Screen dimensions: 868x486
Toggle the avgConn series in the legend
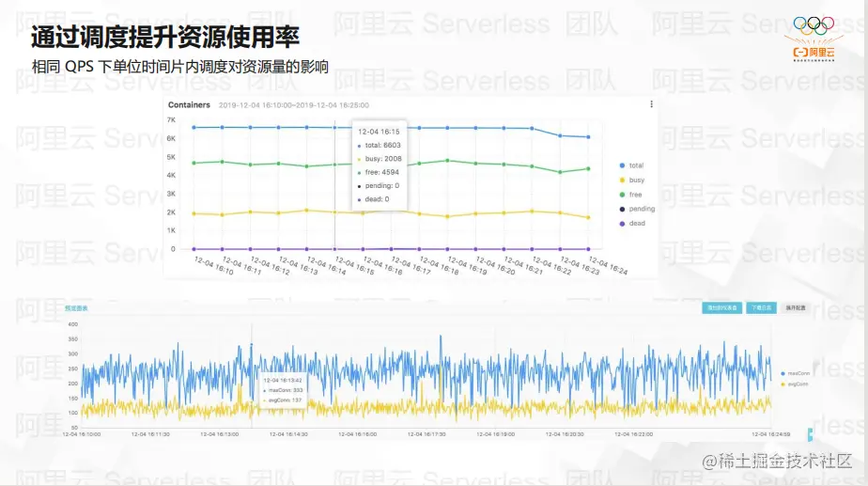click(795, 384)
